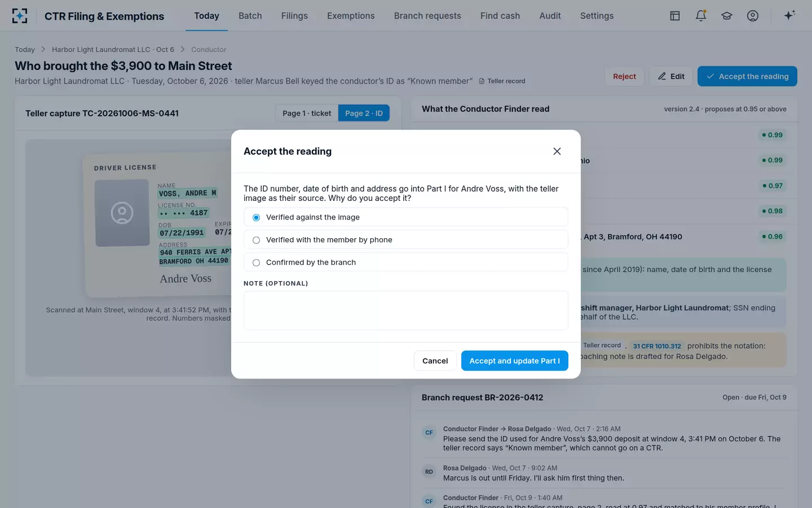Click the CTR Filing app logo icon

pyautogui.click(x=20, y=16)
